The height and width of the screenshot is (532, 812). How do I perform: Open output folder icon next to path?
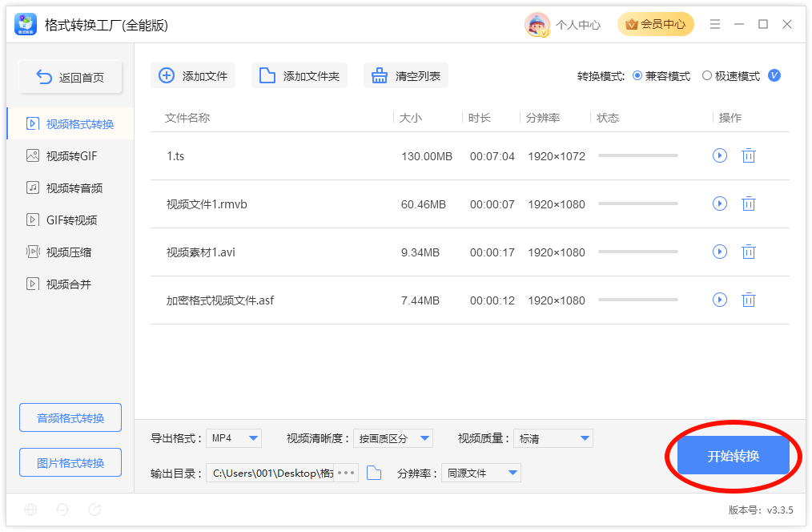374,473
